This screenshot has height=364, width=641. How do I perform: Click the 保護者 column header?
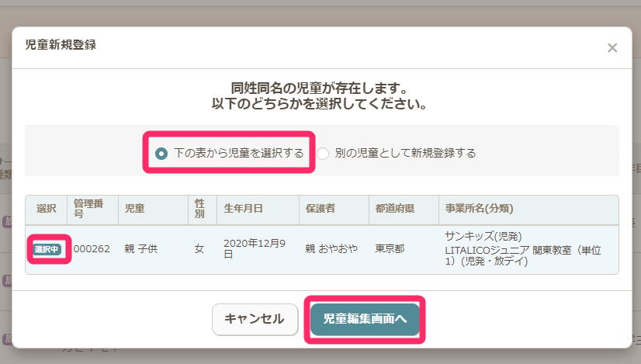320,209
